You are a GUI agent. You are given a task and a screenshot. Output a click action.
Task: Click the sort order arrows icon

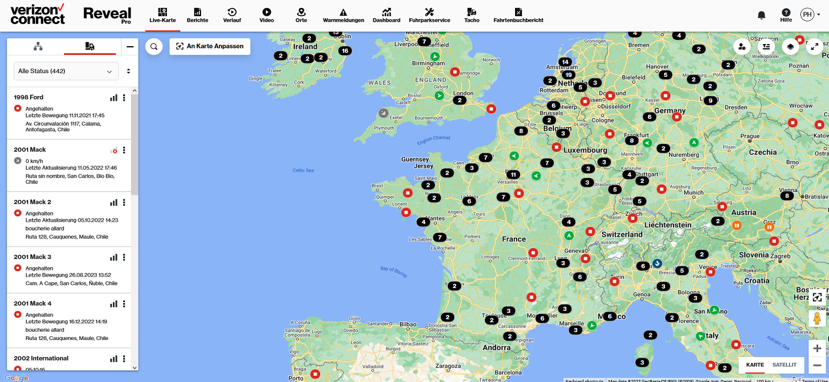pyautogui.click(x=128, y=71)
